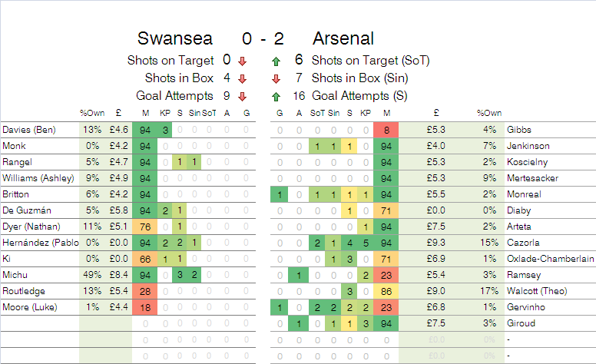Image resolution: width=596 pixels, height=364 pixels.
Task: Select Michu's 49% ownership cell
Action: [93, 276]
